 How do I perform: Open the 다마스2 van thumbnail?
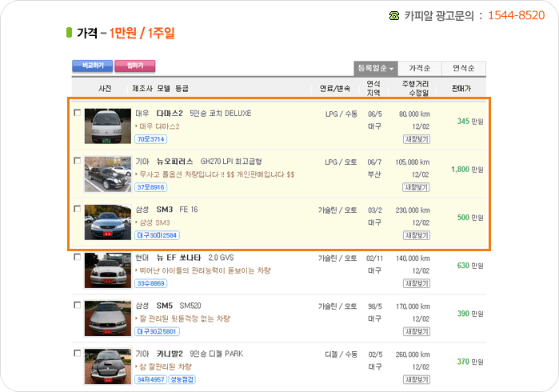pyautogui.click(x=107, y=126)
